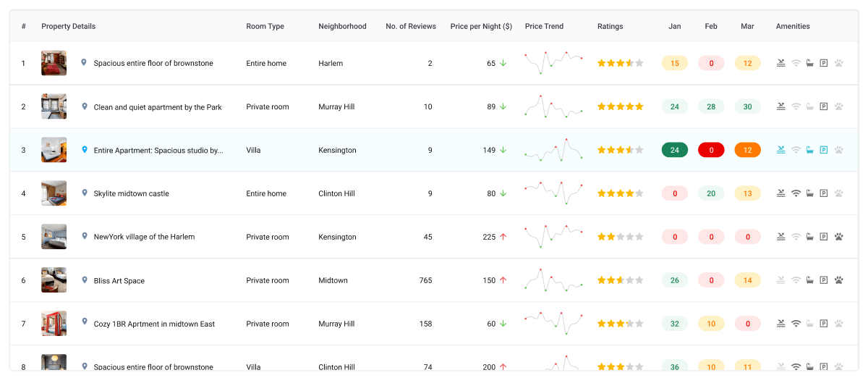
Task: Click the parking icon in the highlighted Kensington Villa row
Action: [x=824, y=150]
